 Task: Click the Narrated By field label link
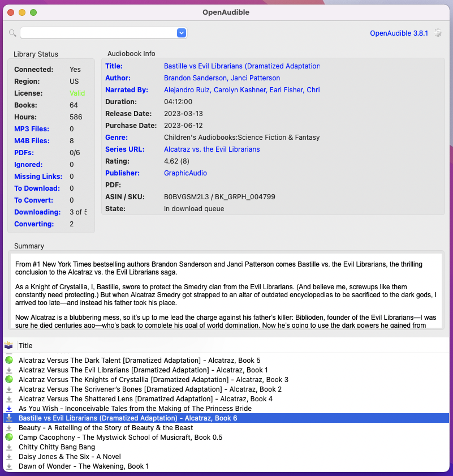coord(127,90)
